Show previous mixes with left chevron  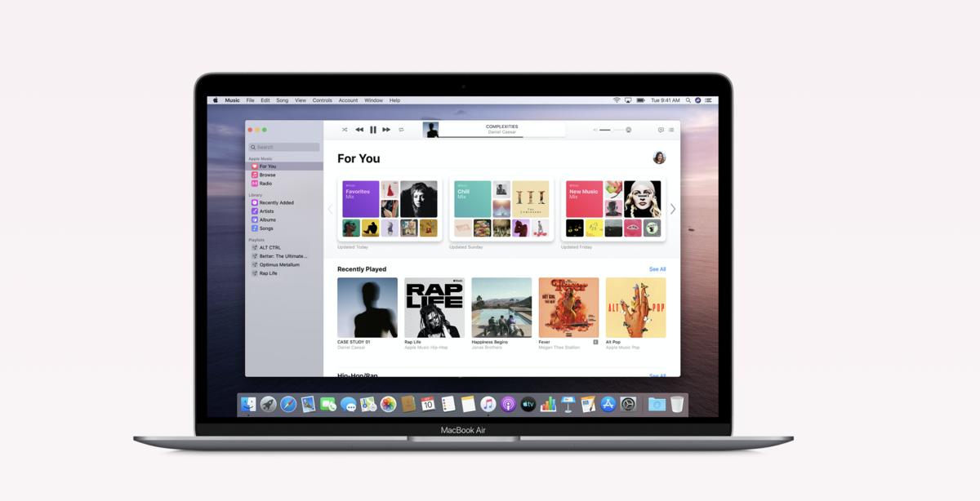pos(331,209)
